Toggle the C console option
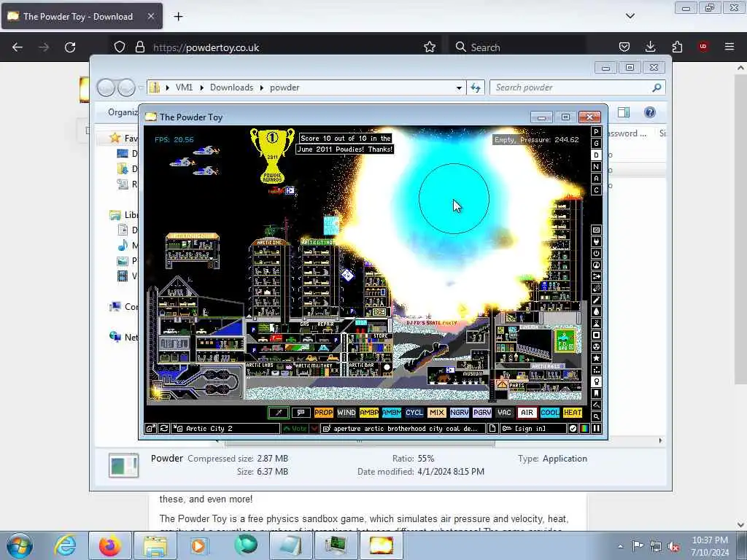The width and height of the screenshot is (747, 560). point(596,190)
